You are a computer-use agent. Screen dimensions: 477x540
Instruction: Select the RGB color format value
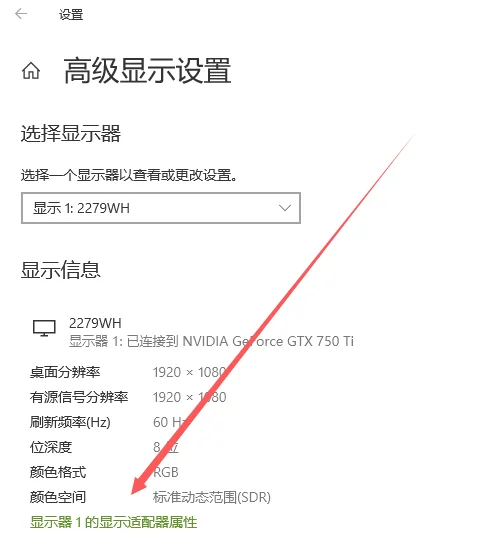click(x=166, y=472)
